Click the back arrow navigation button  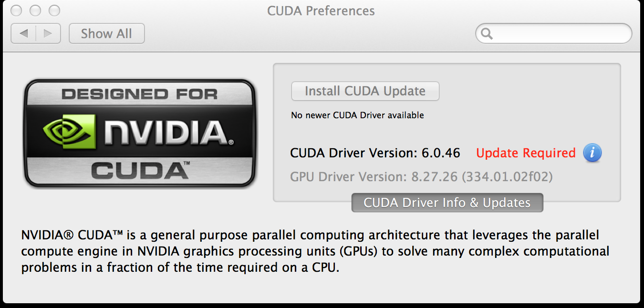23,33
